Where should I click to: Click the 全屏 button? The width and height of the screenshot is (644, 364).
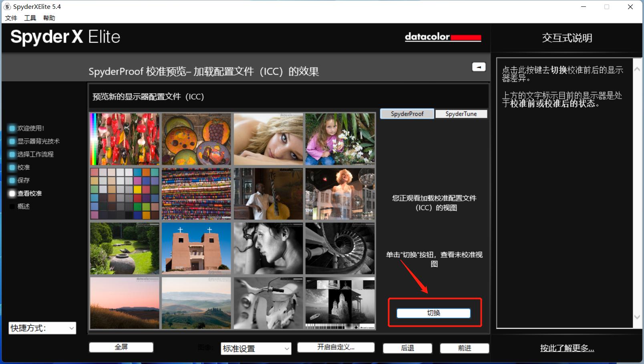tap(121, 347)
